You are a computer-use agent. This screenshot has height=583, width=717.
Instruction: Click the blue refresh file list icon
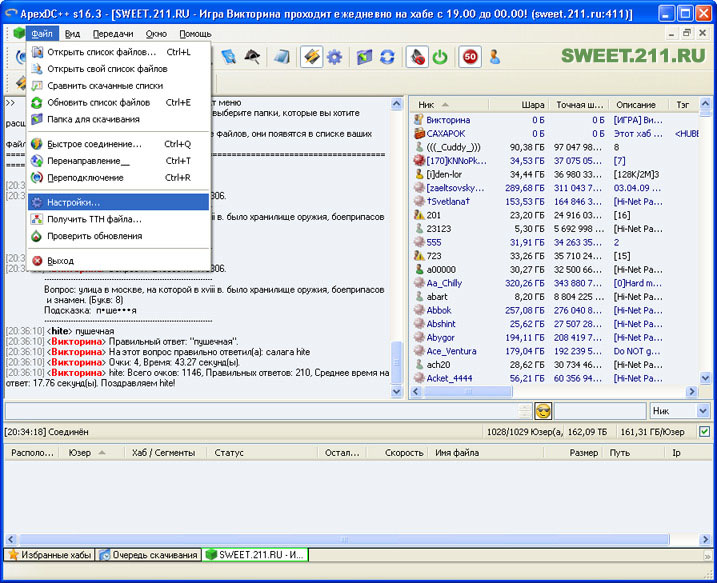(x=387, y=57)
